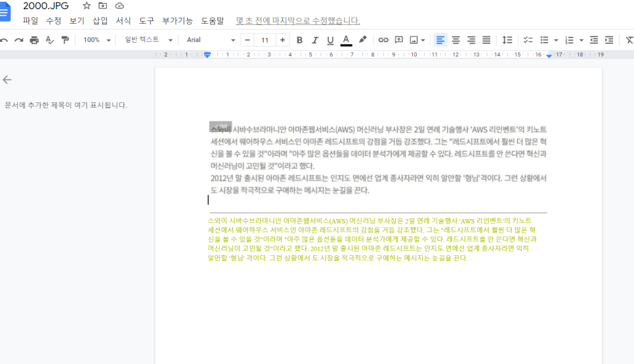
Task: Toggle underline formatting
Action: click(330, 40)
